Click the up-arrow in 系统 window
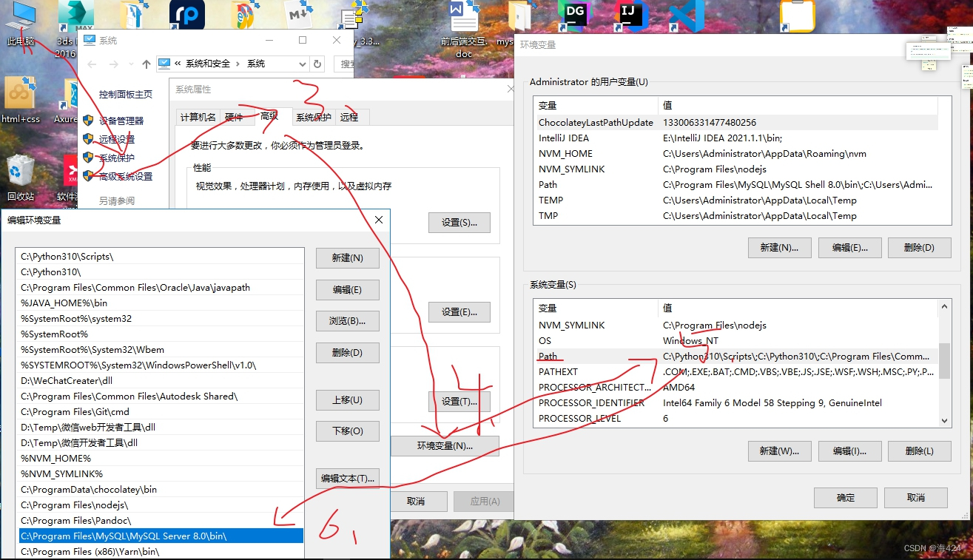The height and width of the screenshot is (560, 973). (x=146, y=64)
